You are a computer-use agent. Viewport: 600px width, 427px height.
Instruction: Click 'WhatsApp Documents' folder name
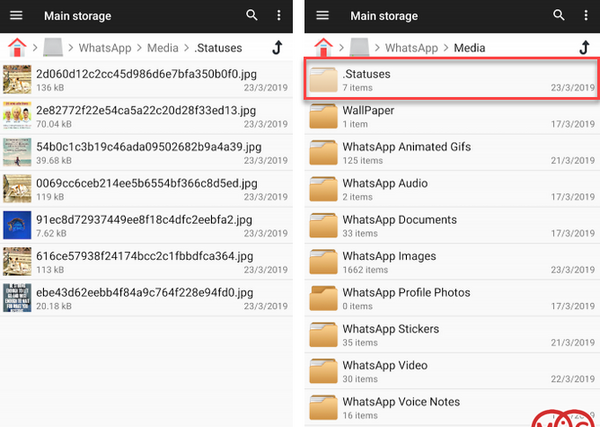[399, 220]
